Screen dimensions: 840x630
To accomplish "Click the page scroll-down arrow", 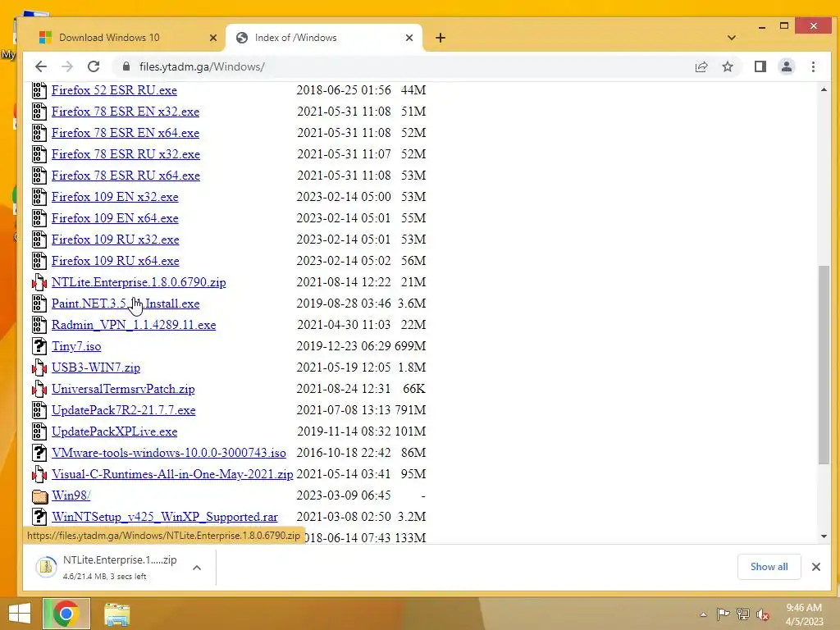I will click(x=824, y=536).
